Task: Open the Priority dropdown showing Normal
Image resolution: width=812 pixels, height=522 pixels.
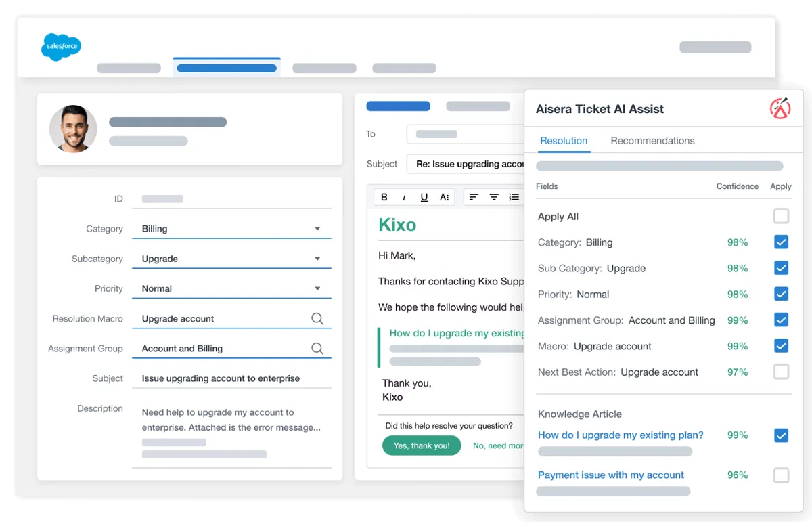Action: [x=231, y=288]
